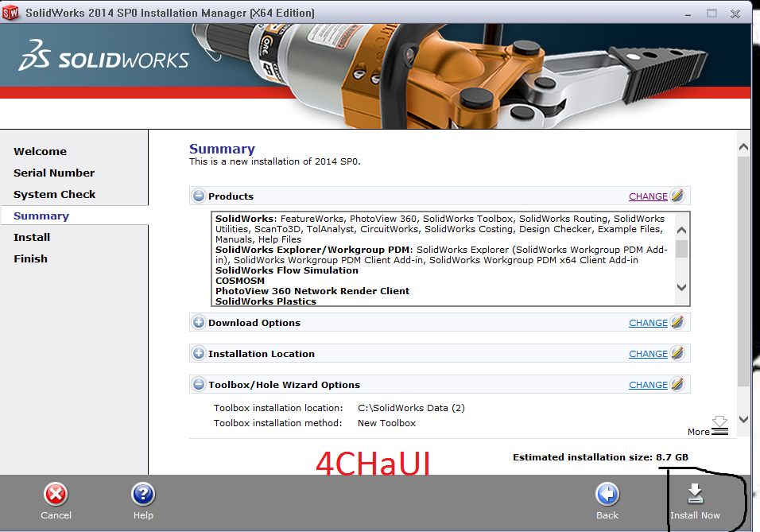Click Estimated installation size 8.7 GB text
Screen dimensions: 760x532
600,456
